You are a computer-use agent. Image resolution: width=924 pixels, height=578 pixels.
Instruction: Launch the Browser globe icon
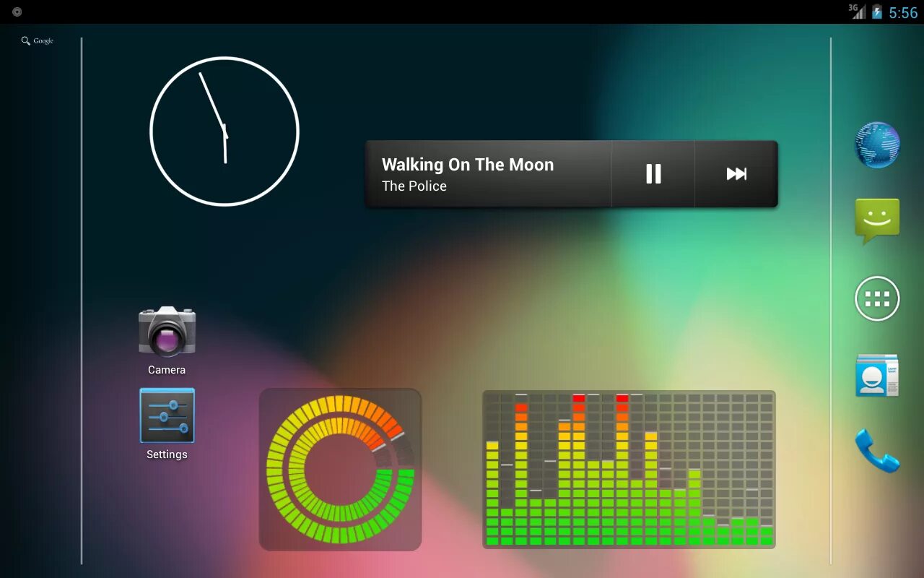877,144
